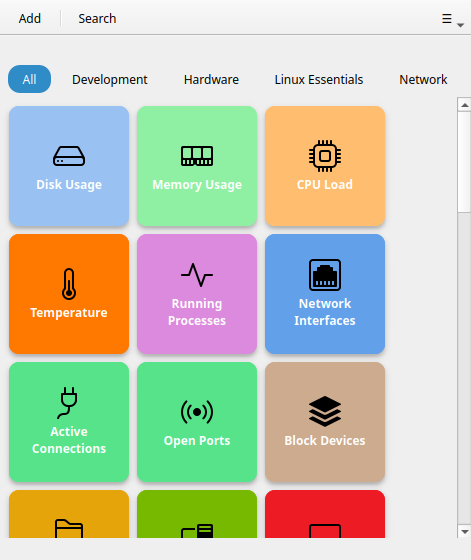Open the Memory Usage tile
The width and height of the screenshot is (471, 560).
pos(197,166)
